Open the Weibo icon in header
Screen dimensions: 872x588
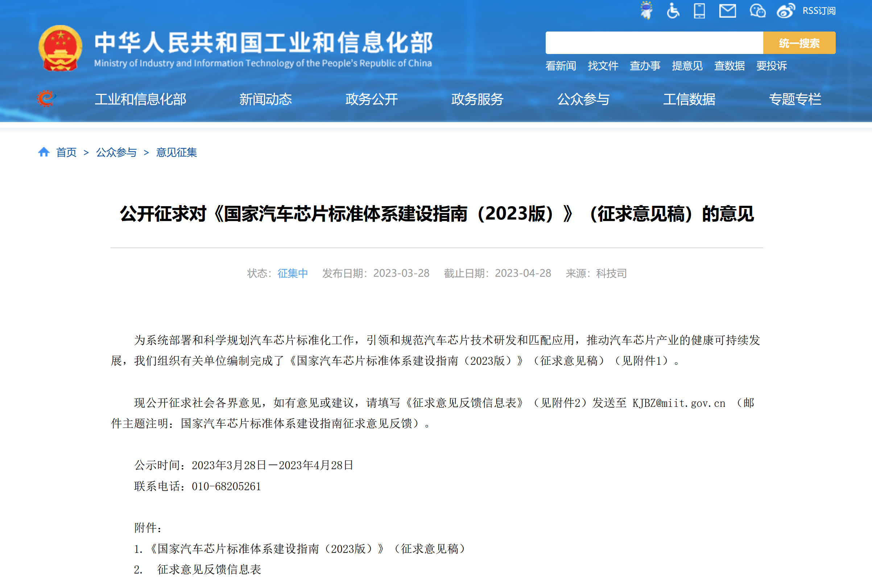pyautogui.click(x=786, y=11)
